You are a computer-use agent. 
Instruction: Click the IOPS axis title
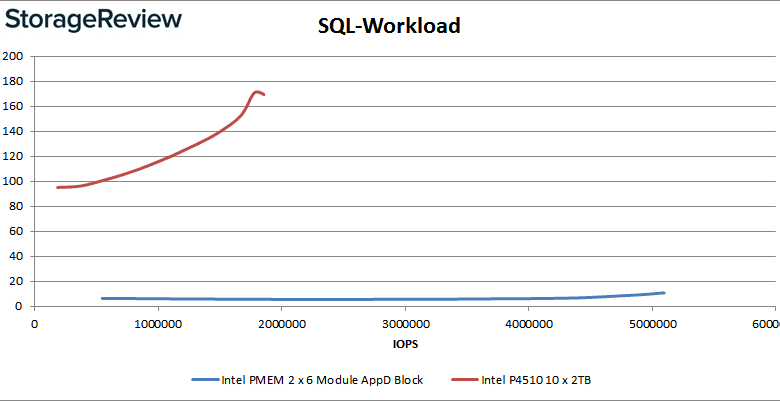point(404,344)
